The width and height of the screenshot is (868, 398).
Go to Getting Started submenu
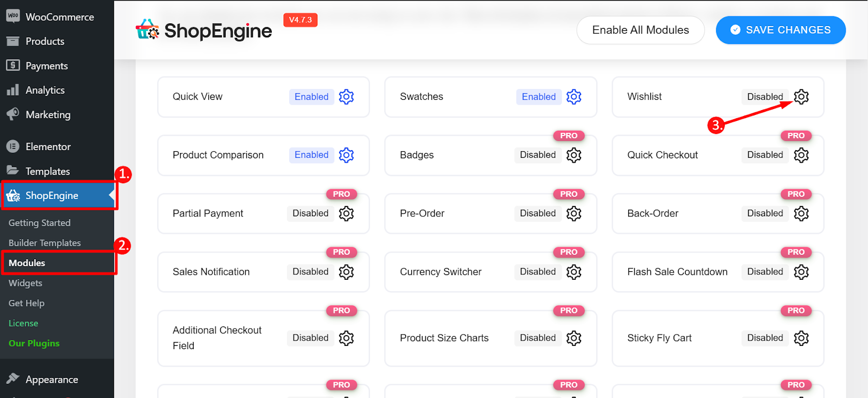[40, 223]
